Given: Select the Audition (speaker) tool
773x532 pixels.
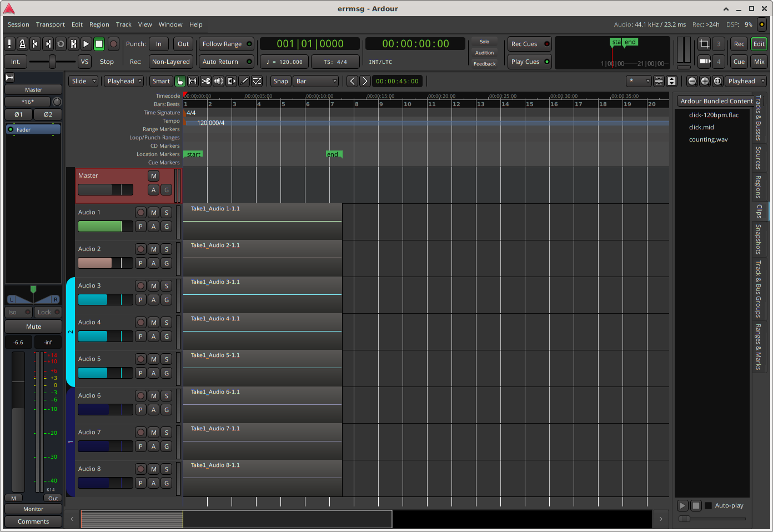Looking at the screenshot, I should click(x=218, y=81).
